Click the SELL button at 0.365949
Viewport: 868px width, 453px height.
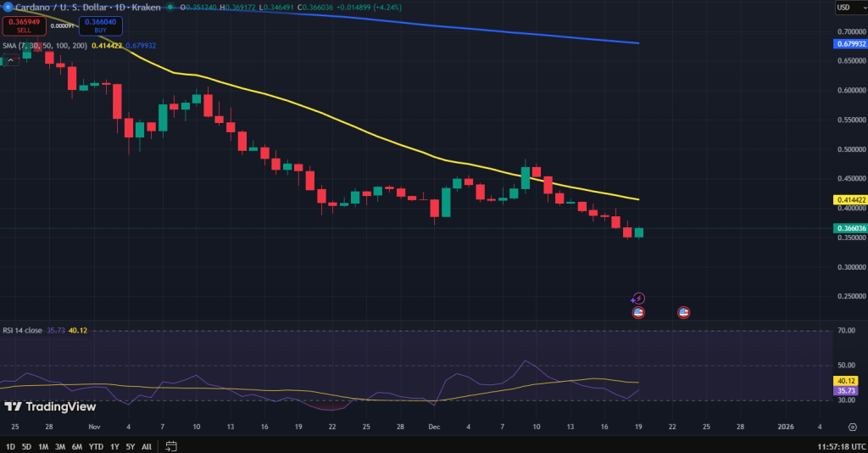pos(25,25)
